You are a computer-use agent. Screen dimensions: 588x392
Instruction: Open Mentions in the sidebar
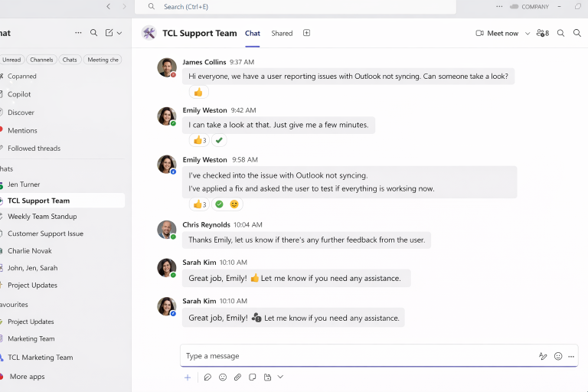pos(22,131)
